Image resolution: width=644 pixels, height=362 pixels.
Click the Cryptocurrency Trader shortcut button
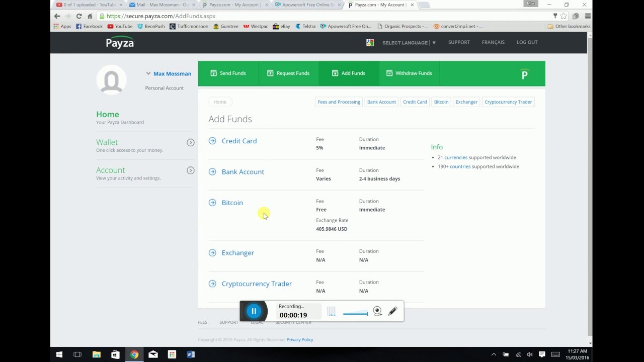(x=508, y=102)
